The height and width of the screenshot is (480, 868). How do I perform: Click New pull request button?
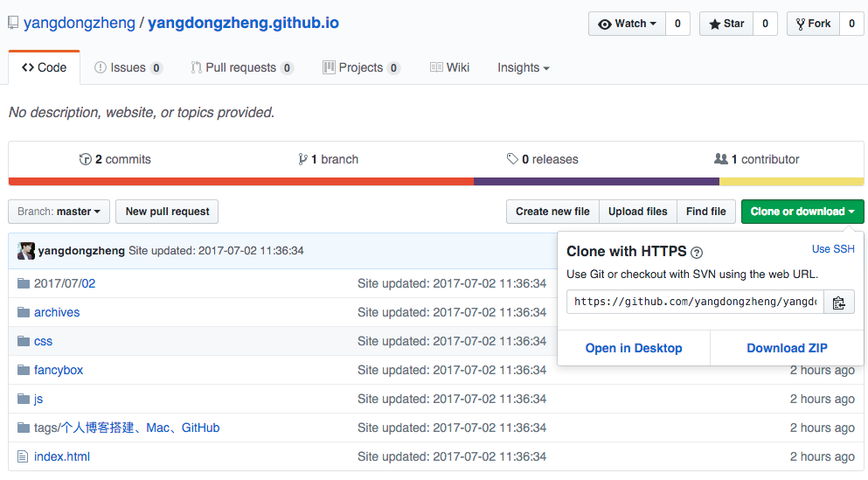[167, 212]
